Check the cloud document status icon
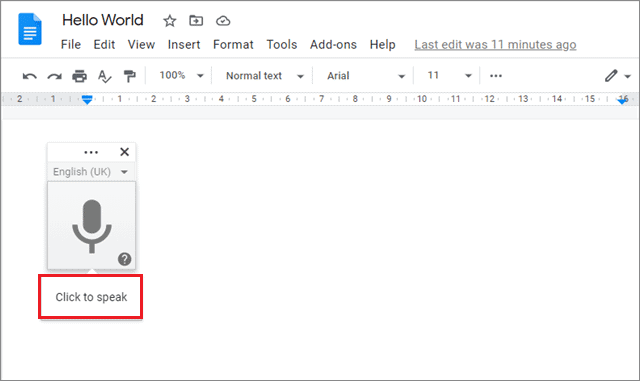This screenshot has width=640, height=381. point(223,21)
